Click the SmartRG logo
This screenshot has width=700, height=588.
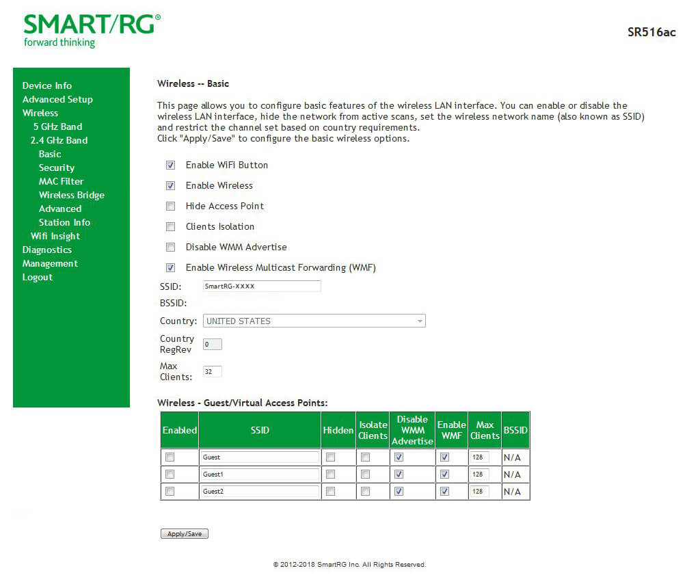pyautogui.click(x=92, y=31)
